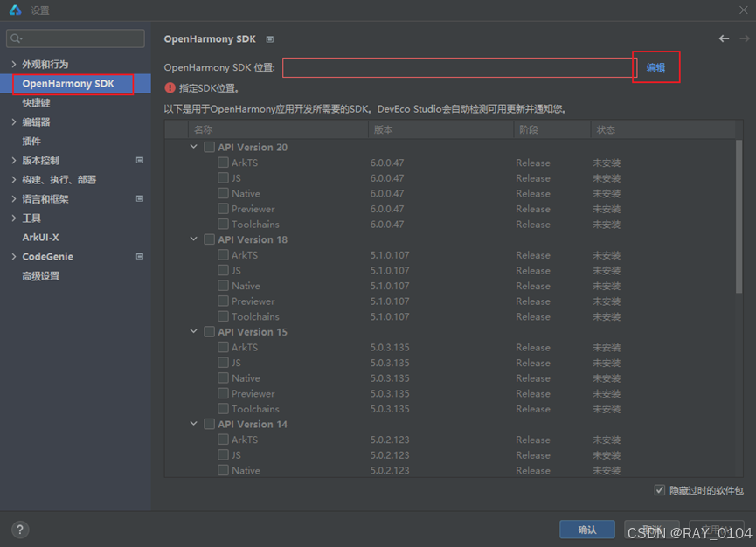Expand the 构建、执行、部署 section
The width and height of the screenshot is (756, 547).
(13, 180)
